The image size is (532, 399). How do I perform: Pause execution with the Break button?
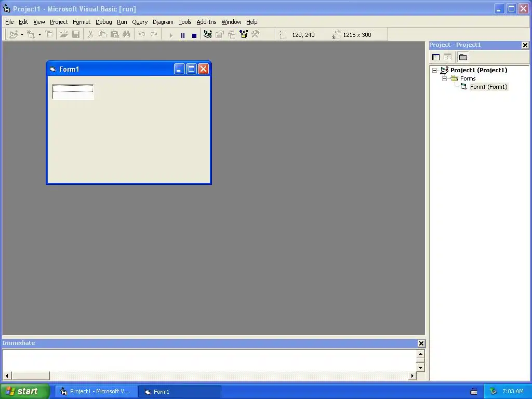pos(183,35)
